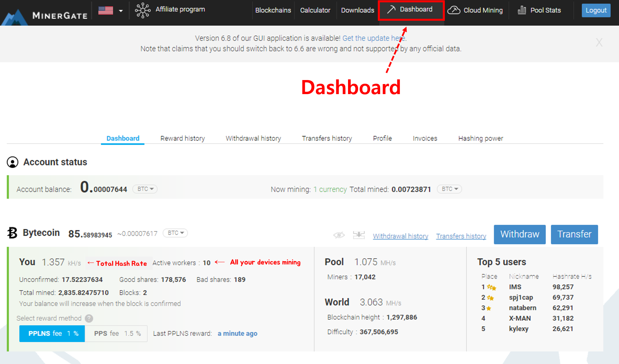Open the US flag language selector
Image resolution: width=619 pixels, height=364 pixels.
111,10
